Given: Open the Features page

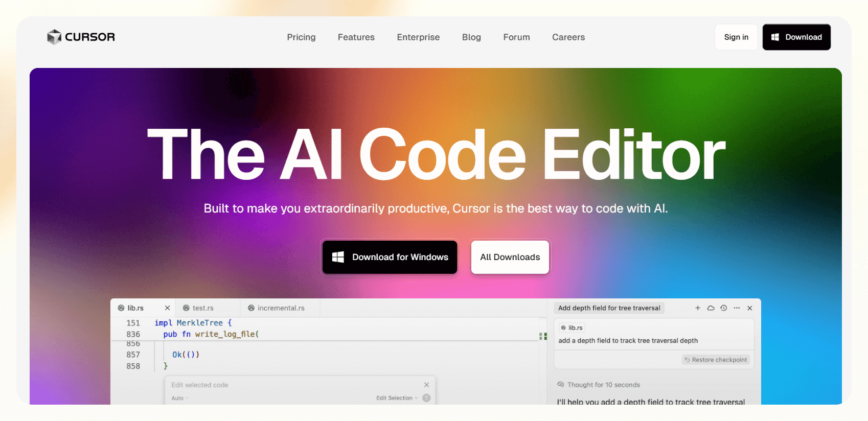Looking at the screenshot, I should click(x=356, y=37).
